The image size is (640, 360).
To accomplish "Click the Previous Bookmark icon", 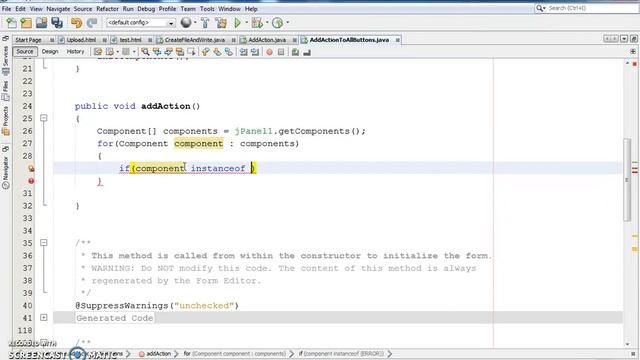I will 206,52.
